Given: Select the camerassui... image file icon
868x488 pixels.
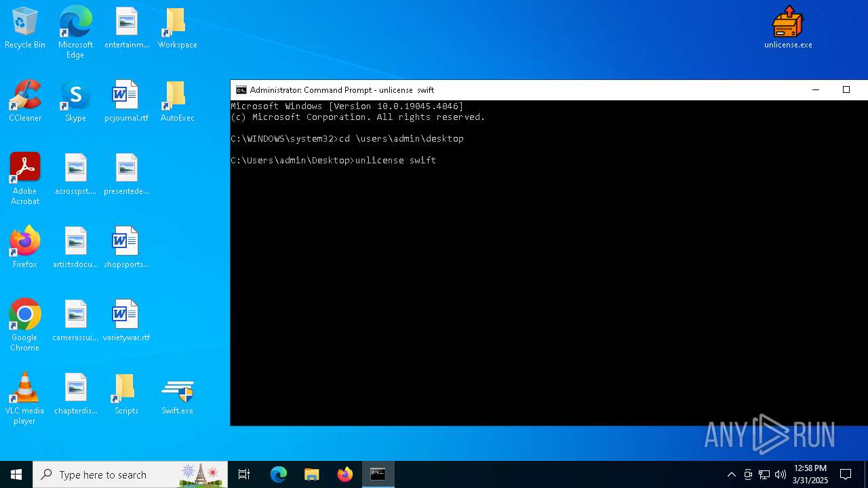Looking at the screenshot, I should point(75,321).
